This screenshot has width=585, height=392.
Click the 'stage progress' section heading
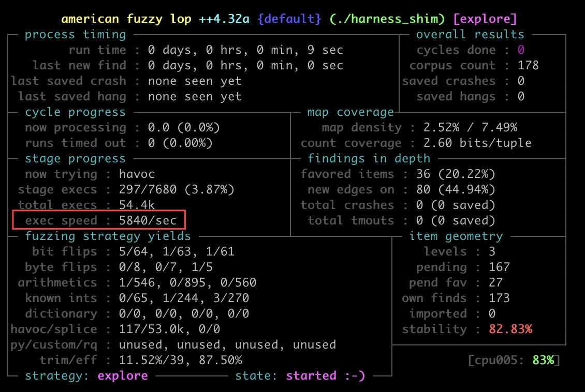click(76, 158)
